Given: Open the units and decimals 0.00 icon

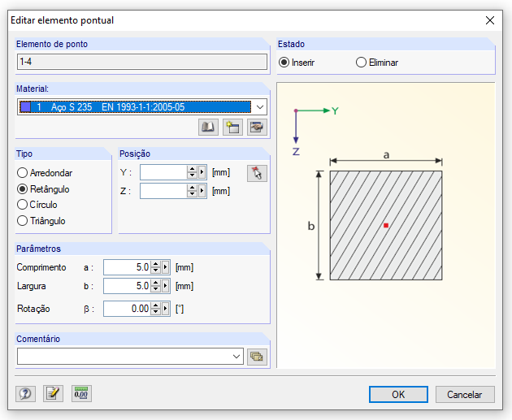Looking at the screenshot, I should pyautogui.click(x=81, y=393).
